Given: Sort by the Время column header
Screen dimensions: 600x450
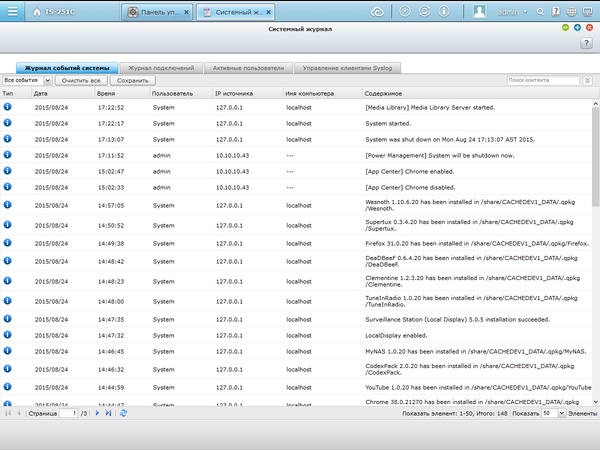Looking at the screenshot, I should pos(106,92).
